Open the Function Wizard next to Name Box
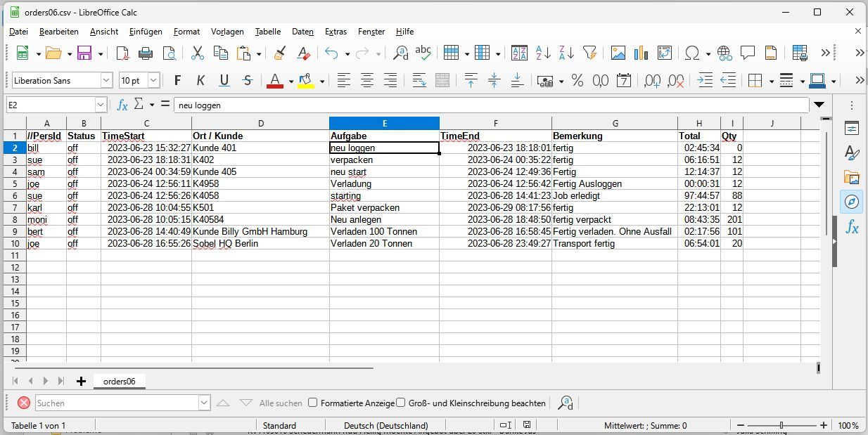The height and width of the screenshot is (435, 868). 122,105
